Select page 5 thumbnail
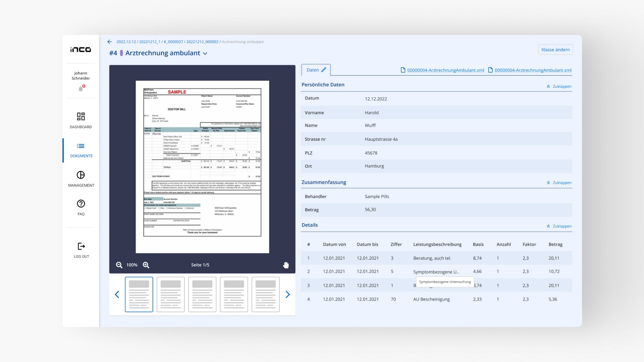This screenshot has height=362, width=644. pyautogui.click(x=266, y=294)
